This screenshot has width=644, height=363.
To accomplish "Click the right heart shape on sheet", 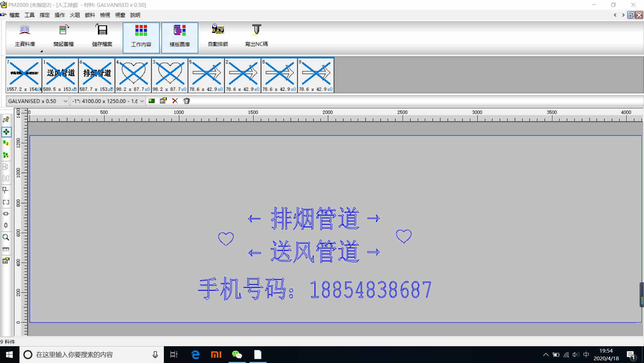I will click(x=404, y=236).
